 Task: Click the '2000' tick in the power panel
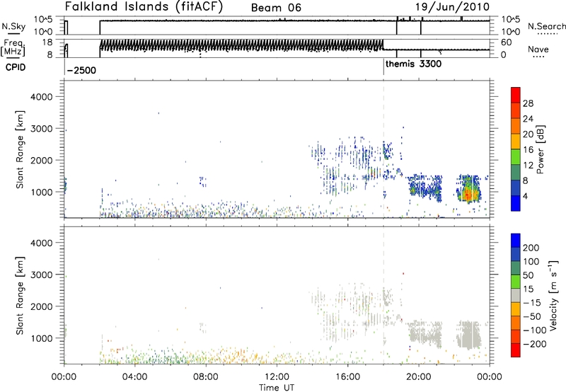(x=42, y=160)
